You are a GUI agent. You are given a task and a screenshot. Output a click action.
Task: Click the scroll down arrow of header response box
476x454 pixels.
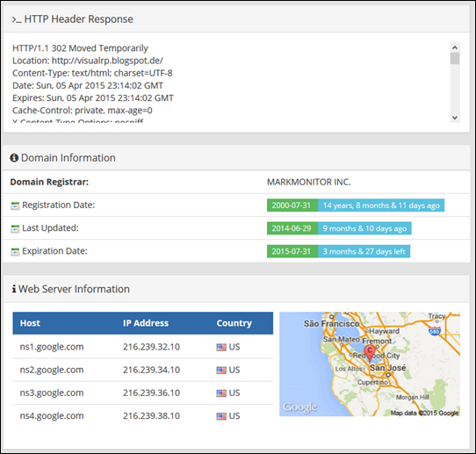[455, 118]
